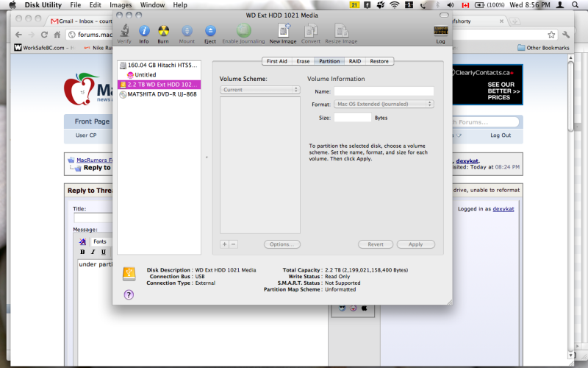This screenshot has width=588, height=368.
Task: Switch to the Gmail Inbox browser tab
Action: [x=81, y=21]
